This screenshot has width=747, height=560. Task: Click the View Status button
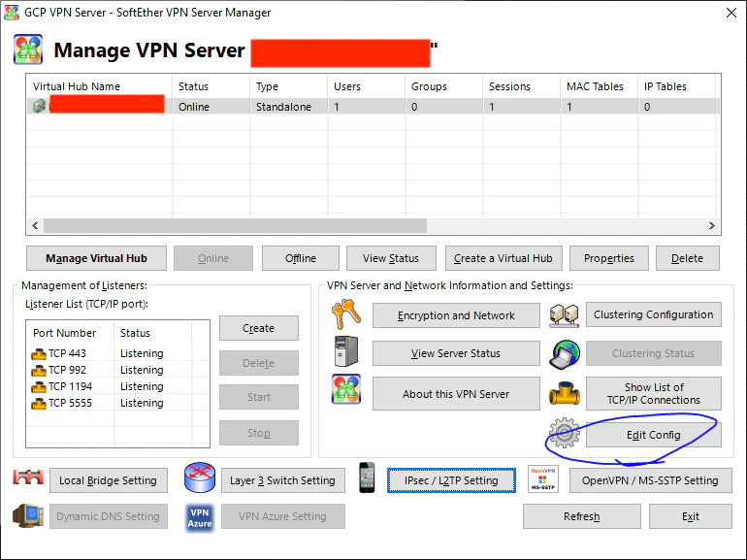(391, 258)
